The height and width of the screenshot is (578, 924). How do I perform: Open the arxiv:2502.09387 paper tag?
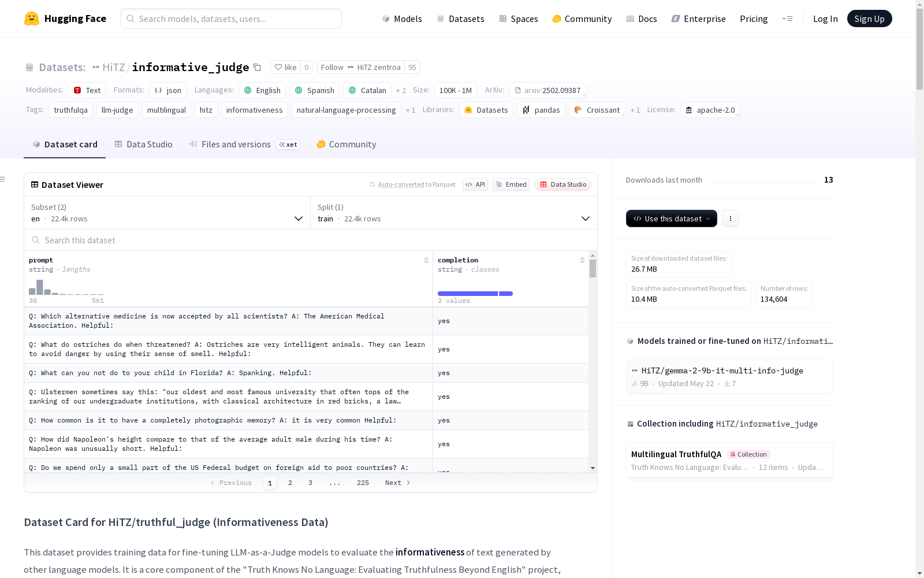click(x=547, y=90)
